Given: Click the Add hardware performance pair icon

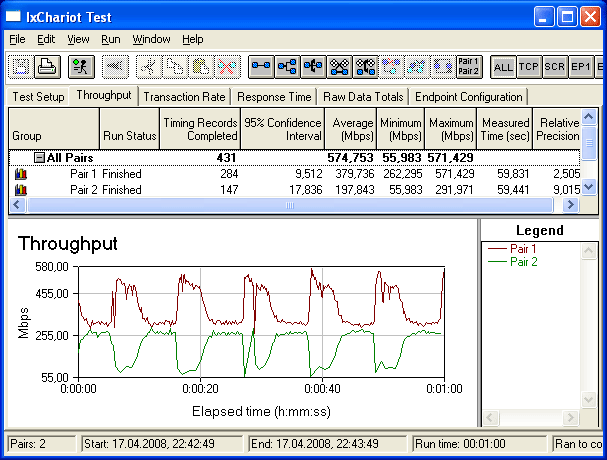Looking at the screenshot, I should point(340,67).
